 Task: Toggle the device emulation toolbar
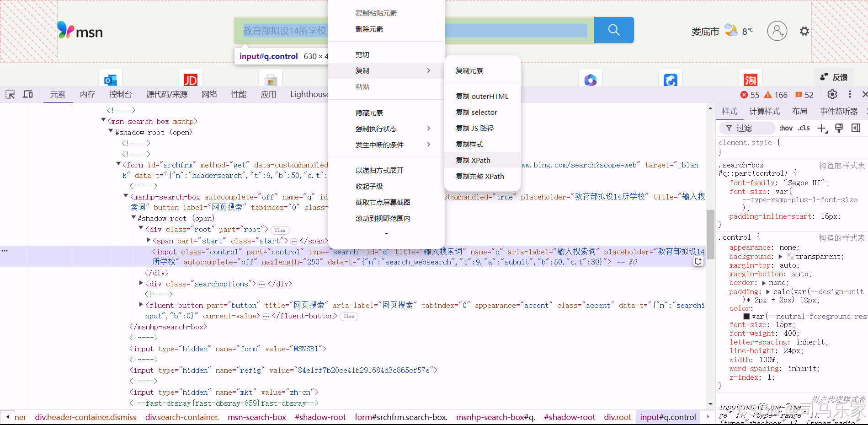click(27, 94)
